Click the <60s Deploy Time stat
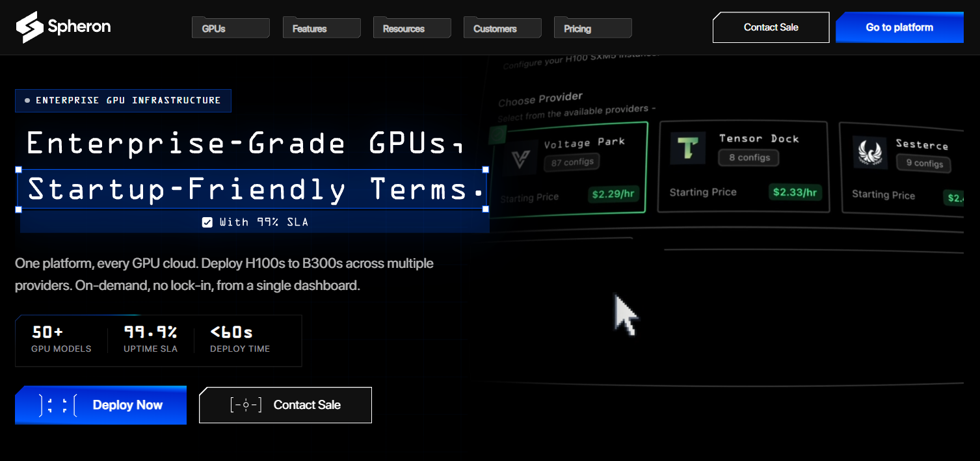This screenshot has width=980, height=461. 240,340
